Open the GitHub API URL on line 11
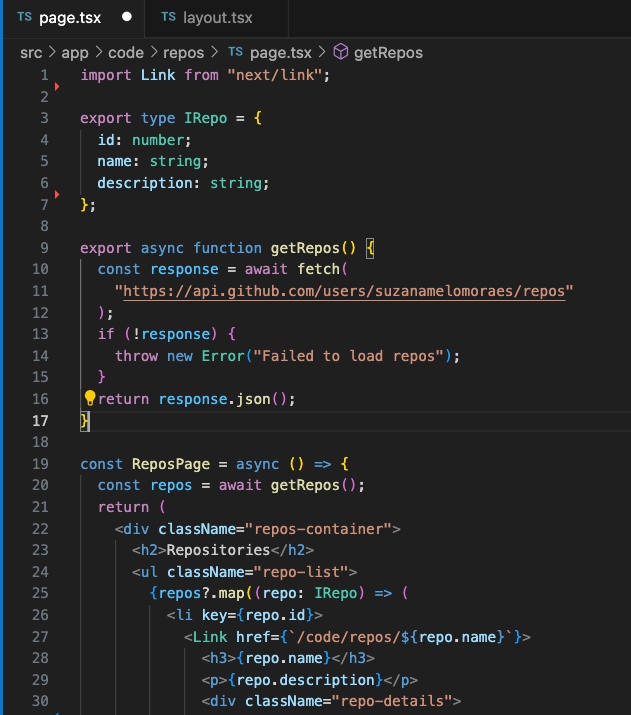Screen dimensions: 631x715 (344, 291)
